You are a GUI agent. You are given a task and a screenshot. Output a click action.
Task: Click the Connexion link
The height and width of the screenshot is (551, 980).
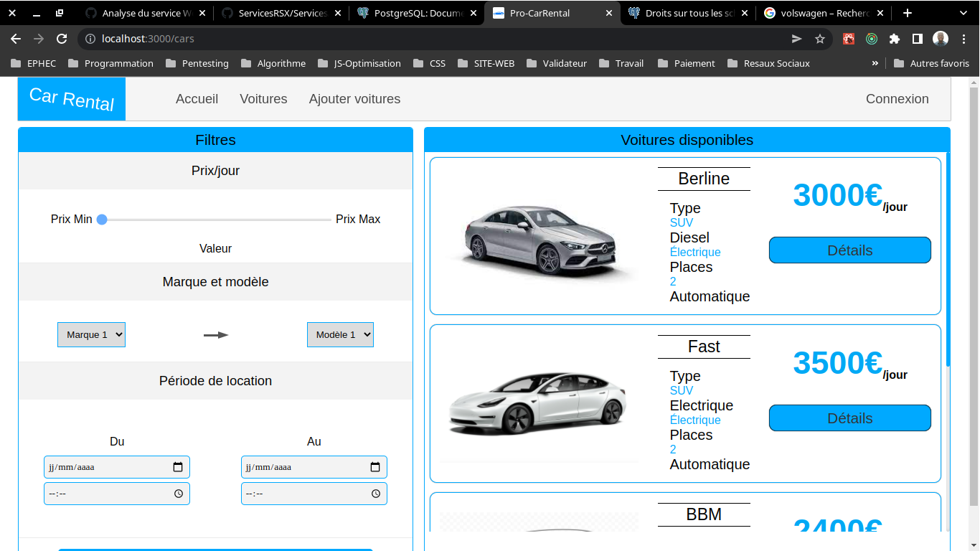[897, 99]
